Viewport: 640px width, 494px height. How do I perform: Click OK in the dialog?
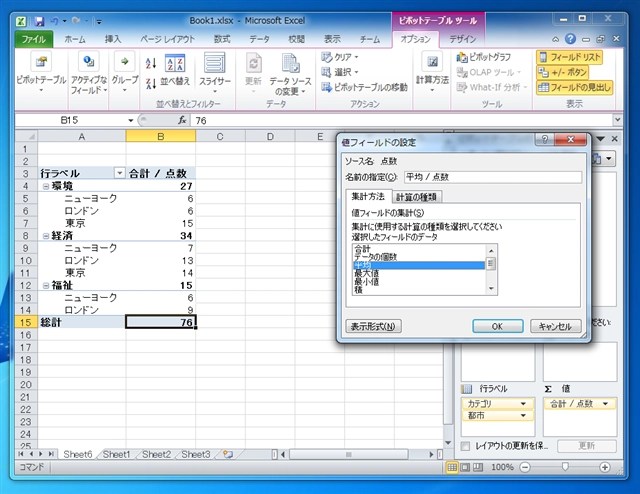click(x=498, y=326)
